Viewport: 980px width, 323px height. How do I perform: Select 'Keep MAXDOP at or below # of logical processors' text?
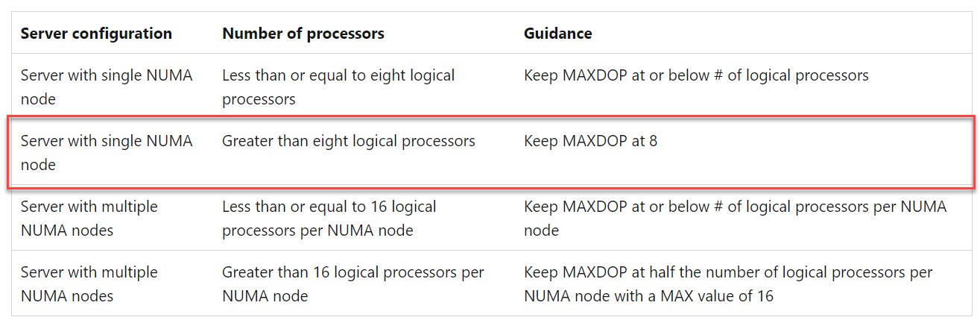(x=696, y=75)
